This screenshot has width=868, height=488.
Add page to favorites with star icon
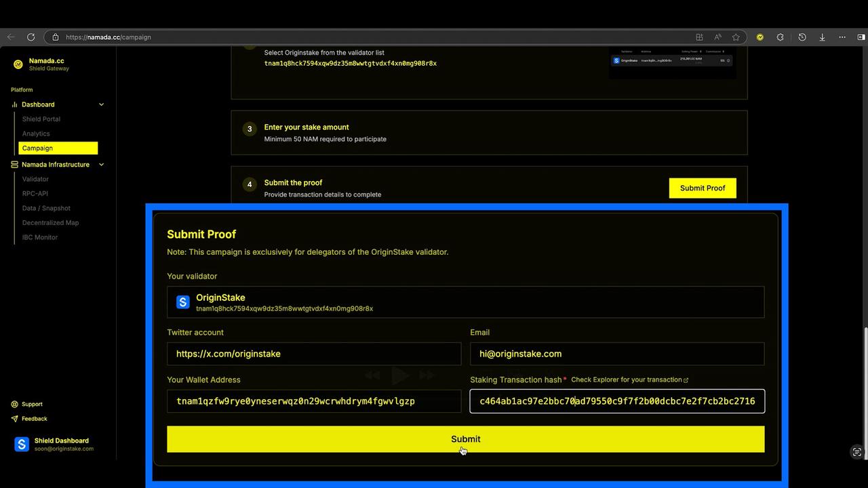point(736,37)
